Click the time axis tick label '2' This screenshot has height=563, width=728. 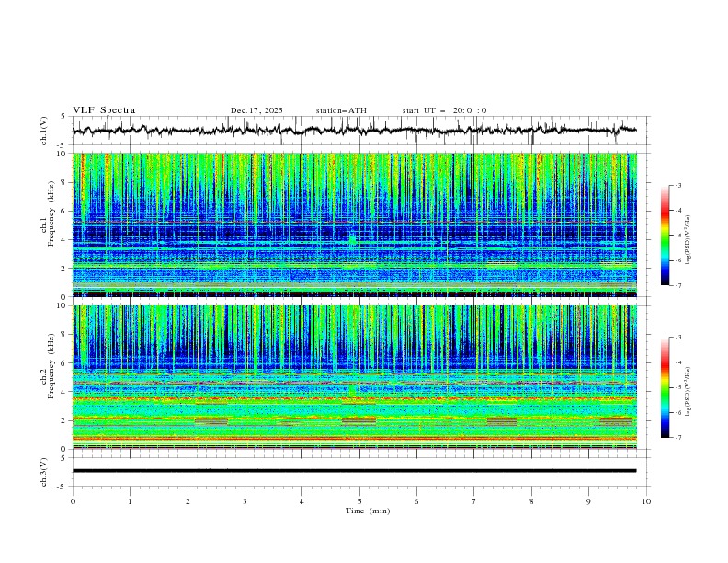(x=188, y=501)
